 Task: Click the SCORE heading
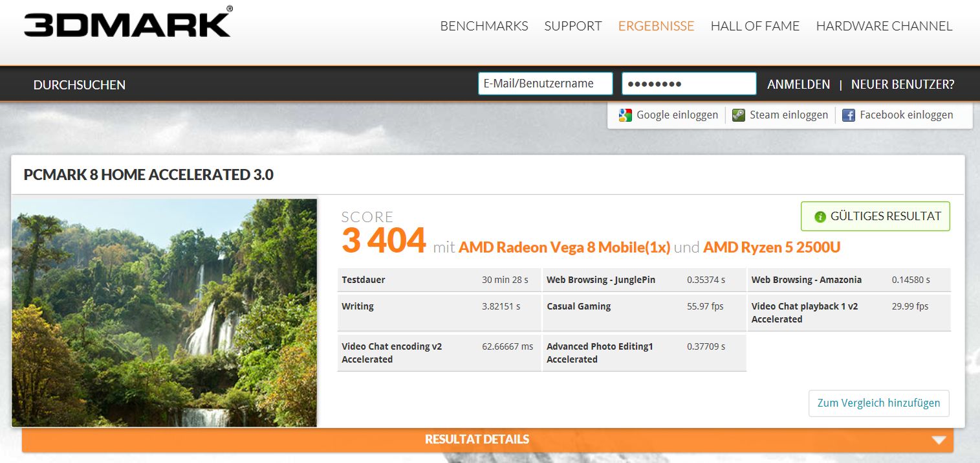[x=367, y=217]
